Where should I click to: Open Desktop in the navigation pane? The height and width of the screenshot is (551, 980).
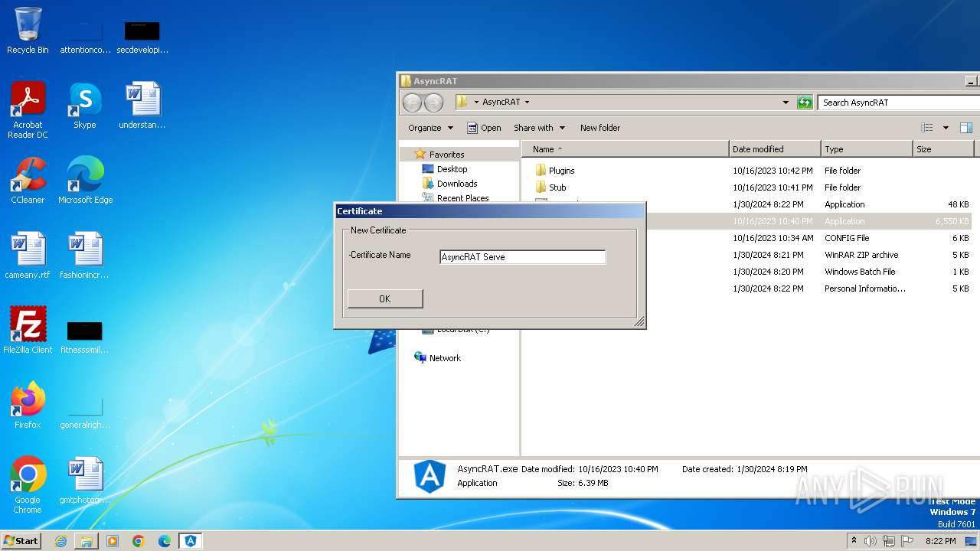[452, 169]
